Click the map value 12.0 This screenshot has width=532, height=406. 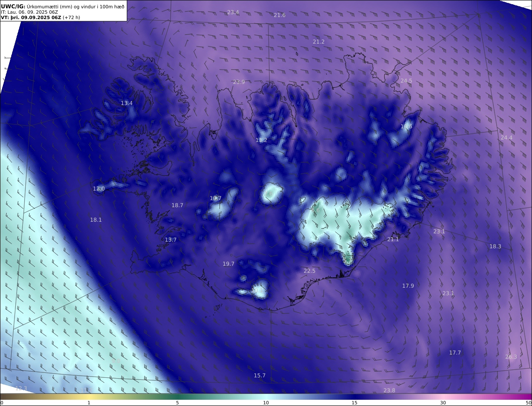(99, 189)
